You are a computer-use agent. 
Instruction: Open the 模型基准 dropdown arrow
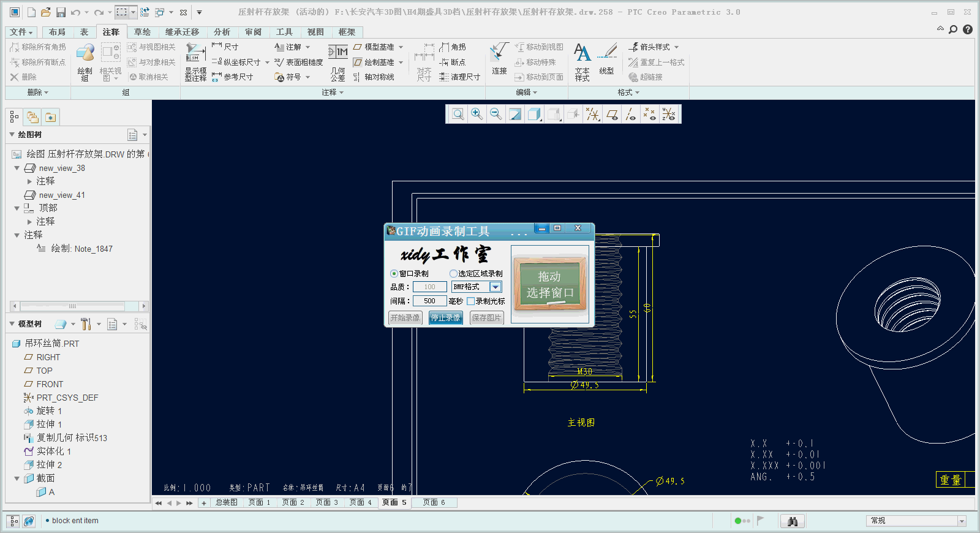click(401, 47)
